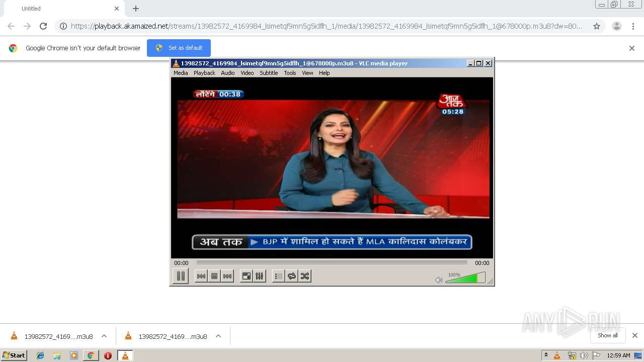
Task: Click the elapsed time label 00:00
Action: pyautogui.click(x=181, y=263)
